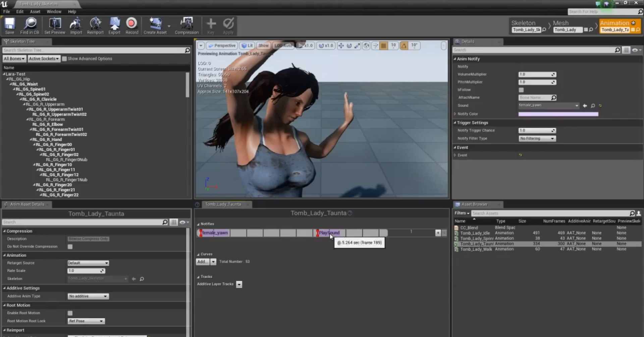Open the Active Sockets dropdown
Viewport: 644px width, 337px height.
pyautogui.click(x=44, y=59)
